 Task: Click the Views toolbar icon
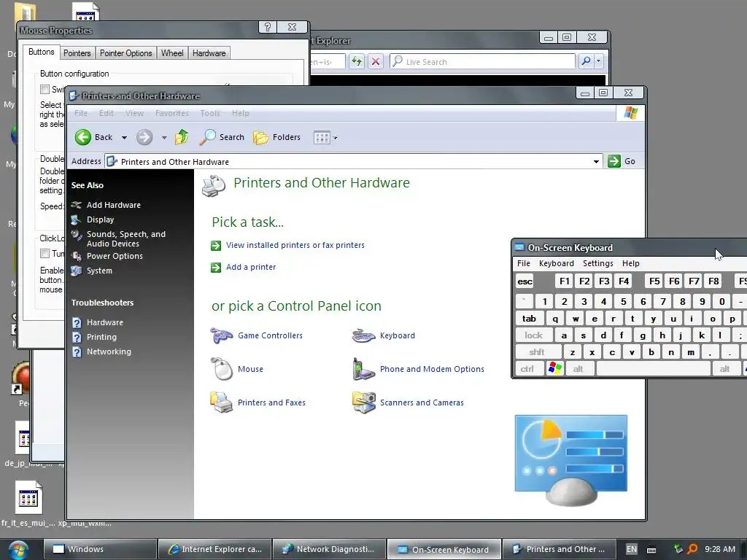(x=322, y=138)
